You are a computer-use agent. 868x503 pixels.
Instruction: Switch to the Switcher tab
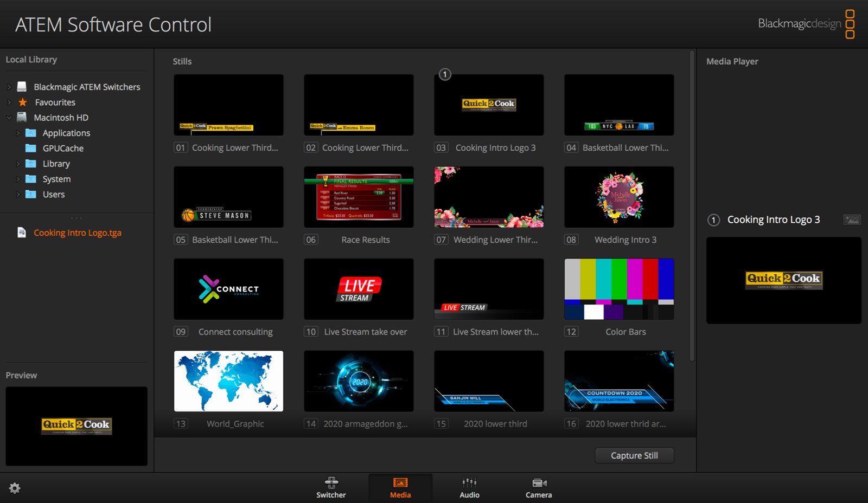[x=330, y=487]
